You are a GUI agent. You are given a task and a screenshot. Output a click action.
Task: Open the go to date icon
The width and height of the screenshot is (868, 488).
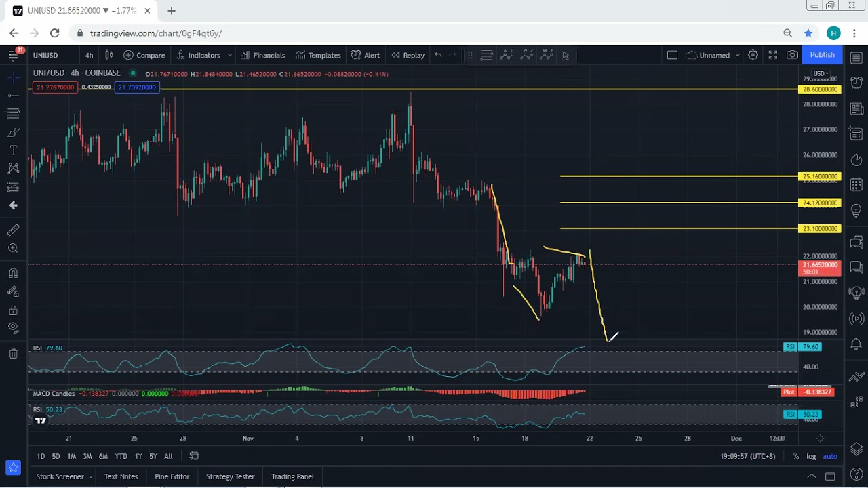pos(194,456)
